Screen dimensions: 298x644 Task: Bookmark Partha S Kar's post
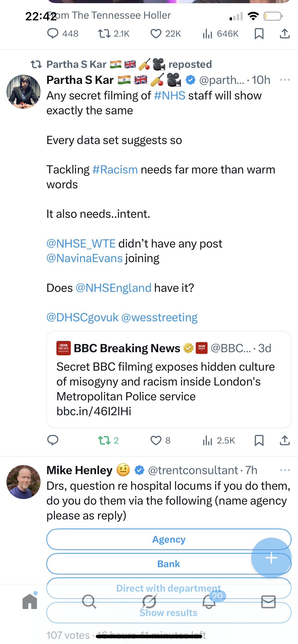(259, 441)
